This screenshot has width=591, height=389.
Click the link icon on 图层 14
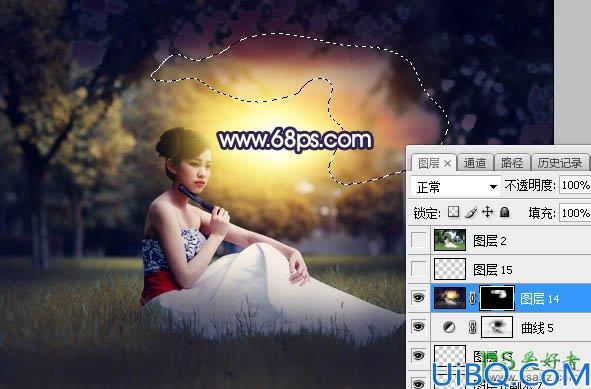coord(473,298)
